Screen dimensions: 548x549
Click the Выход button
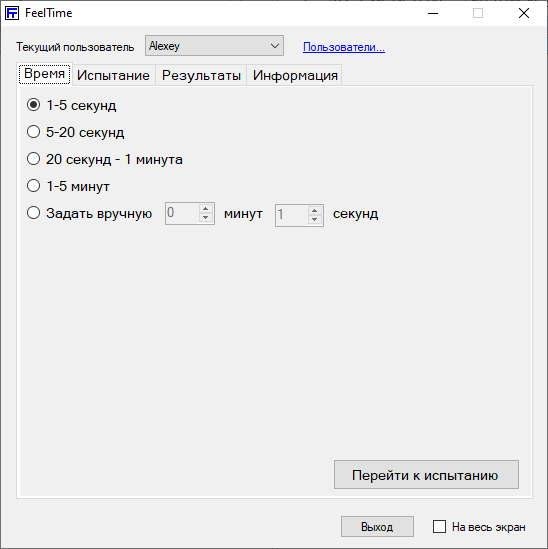point(377,527)
